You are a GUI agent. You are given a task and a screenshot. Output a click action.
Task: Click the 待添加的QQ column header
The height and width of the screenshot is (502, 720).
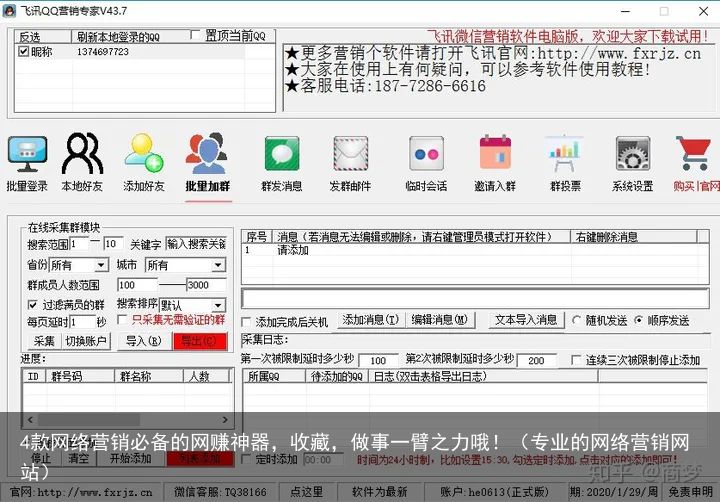(x=337, y=376)
